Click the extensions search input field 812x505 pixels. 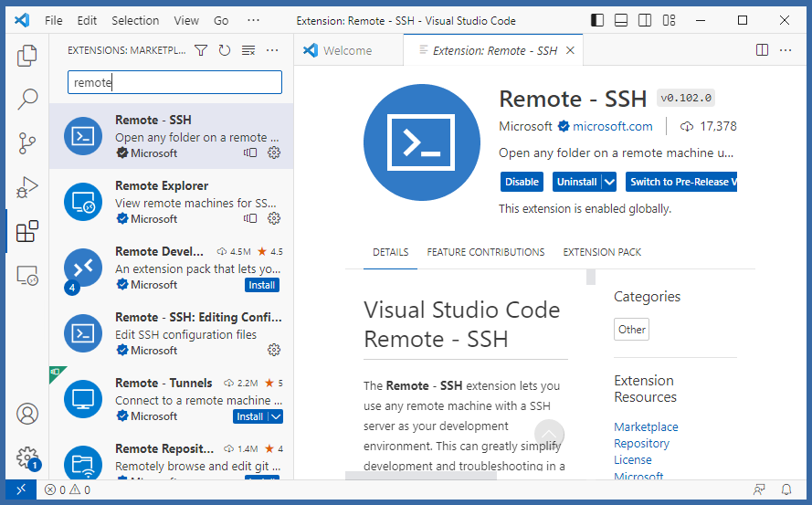click(x=174, y=82)
